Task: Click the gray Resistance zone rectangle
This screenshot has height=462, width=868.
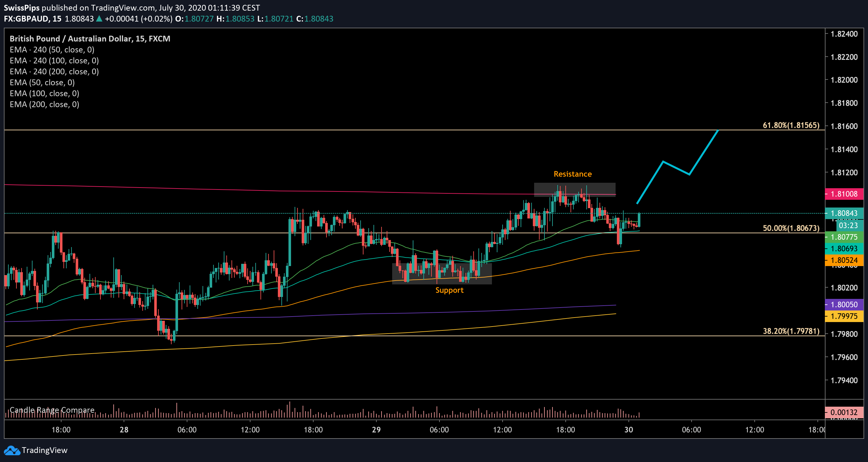Action: (574, 189)
